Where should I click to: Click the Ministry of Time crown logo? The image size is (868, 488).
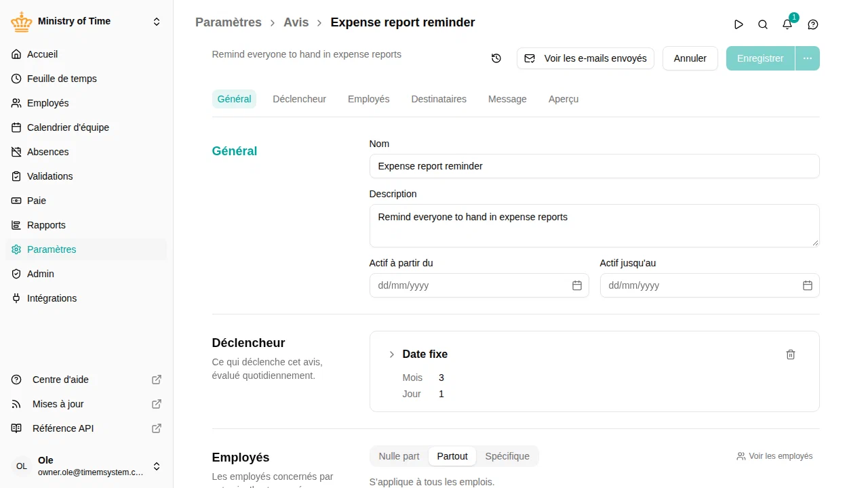coord(22,22)
